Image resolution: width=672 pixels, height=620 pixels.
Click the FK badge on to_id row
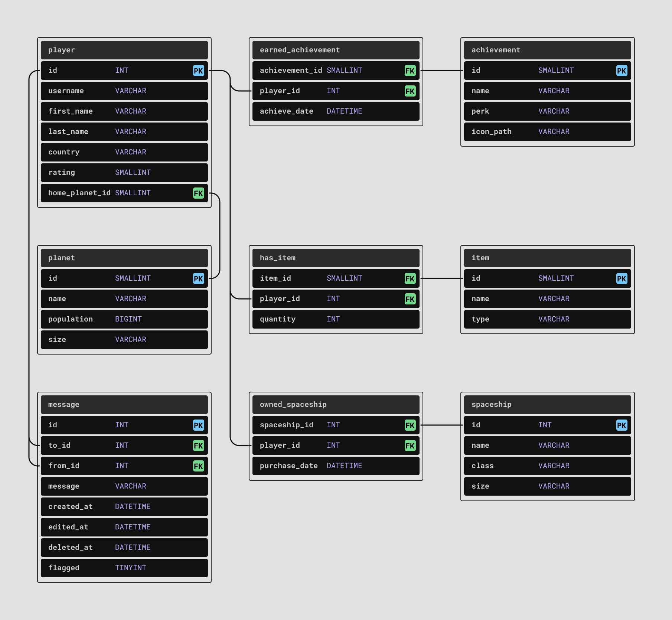point(199,446)
